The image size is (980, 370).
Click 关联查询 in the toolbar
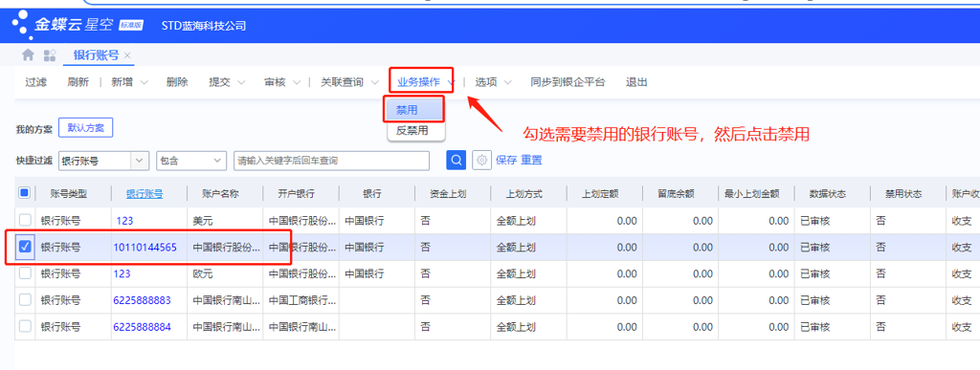[x=342, y=81]
